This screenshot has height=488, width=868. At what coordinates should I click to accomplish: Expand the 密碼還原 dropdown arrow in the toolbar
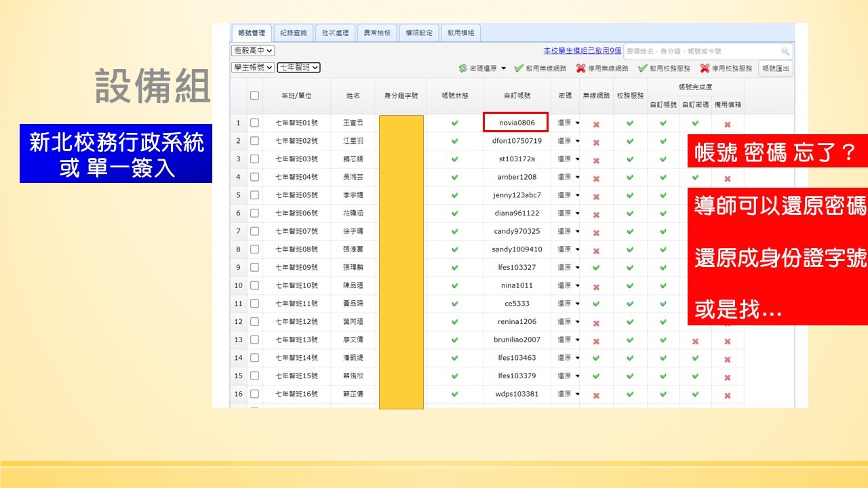click(x=504, y=68)
